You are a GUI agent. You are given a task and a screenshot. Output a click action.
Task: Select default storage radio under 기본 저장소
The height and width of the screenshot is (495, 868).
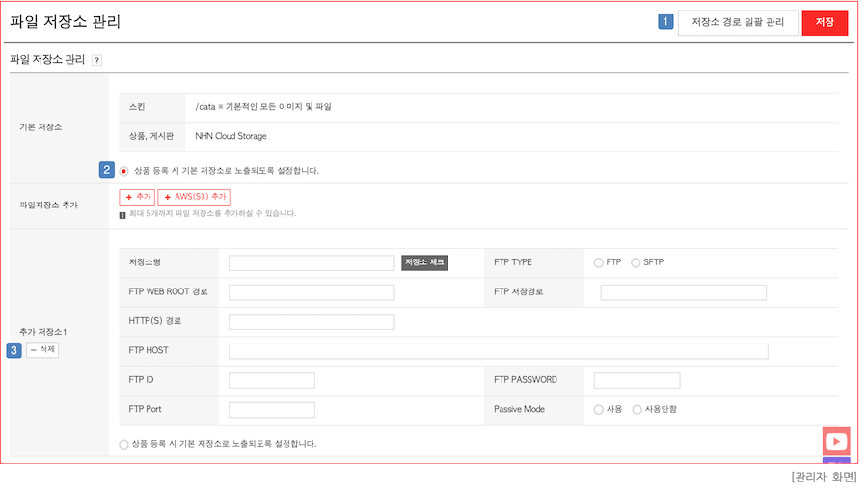(x=124, y=171)
